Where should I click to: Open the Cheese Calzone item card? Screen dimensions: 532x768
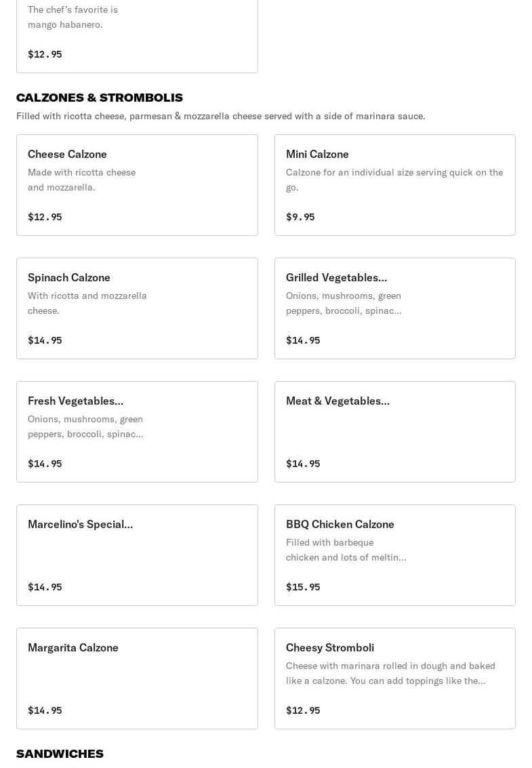[x=137, y=185]
